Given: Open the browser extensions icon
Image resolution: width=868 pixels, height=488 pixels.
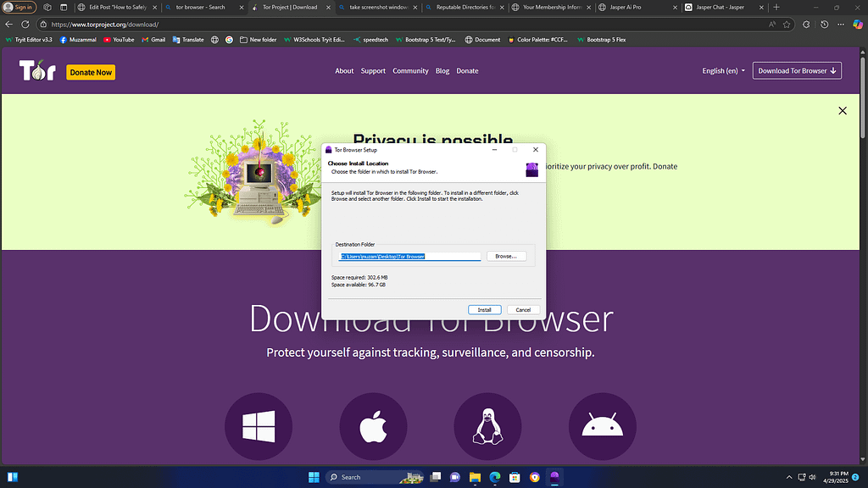Looking at the screenshot, I should click(806, 25).
